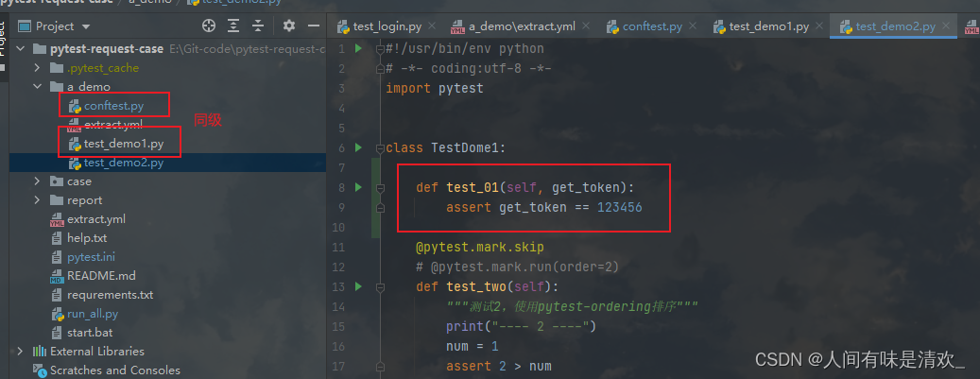Collapse the pytest-request-case root folder
The height and width of the screenshot is (379, 980).
coord(20,49)
